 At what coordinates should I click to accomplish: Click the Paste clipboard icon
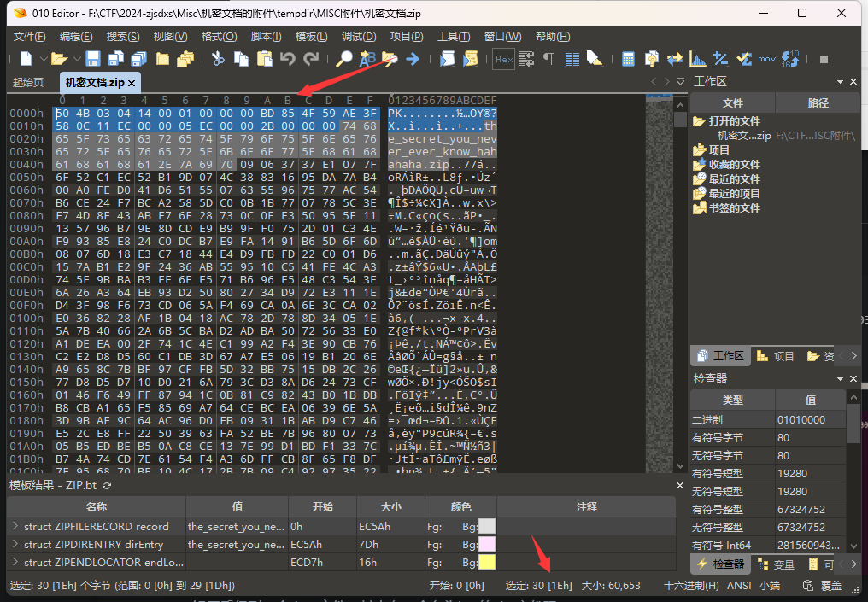265,59
